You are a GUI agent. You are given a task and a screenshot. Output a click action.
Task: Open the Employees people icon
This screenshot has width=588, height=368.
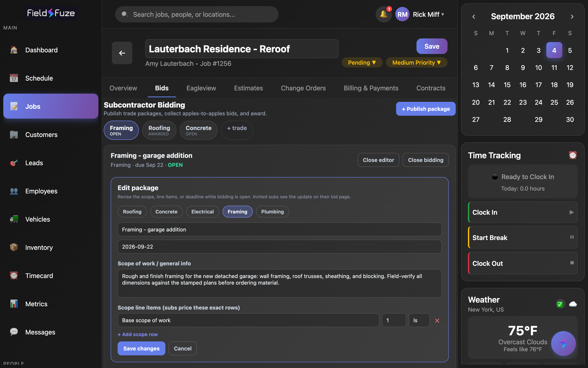[14, 191]
